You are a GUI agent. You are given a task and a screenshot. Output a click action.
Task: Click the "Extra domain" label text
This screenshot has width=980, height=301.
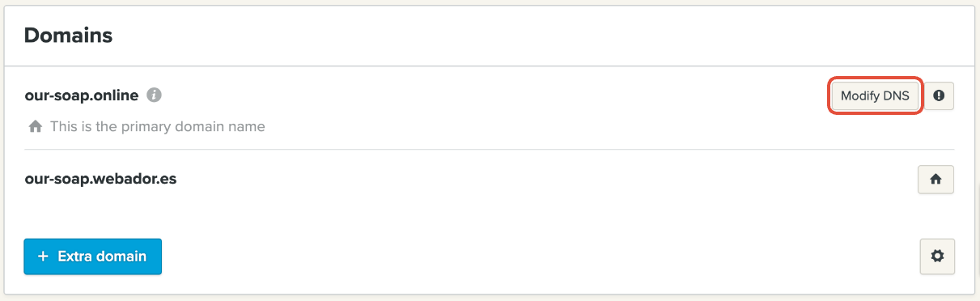point(102,256)
